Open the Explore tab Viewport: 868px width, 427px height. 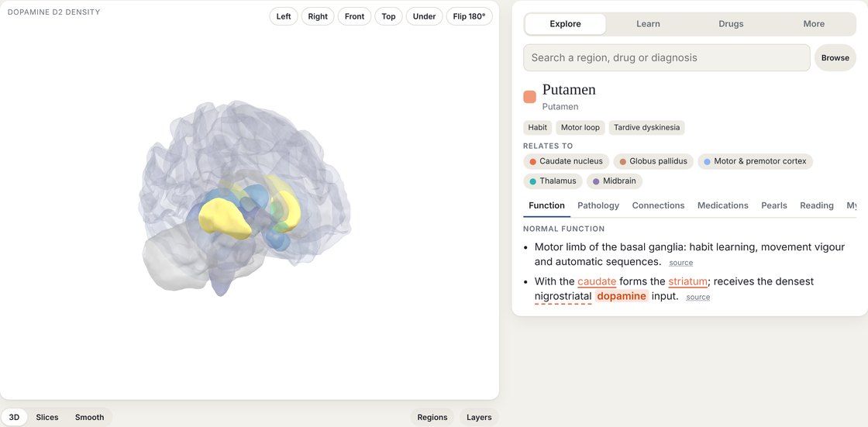(565, 24)
